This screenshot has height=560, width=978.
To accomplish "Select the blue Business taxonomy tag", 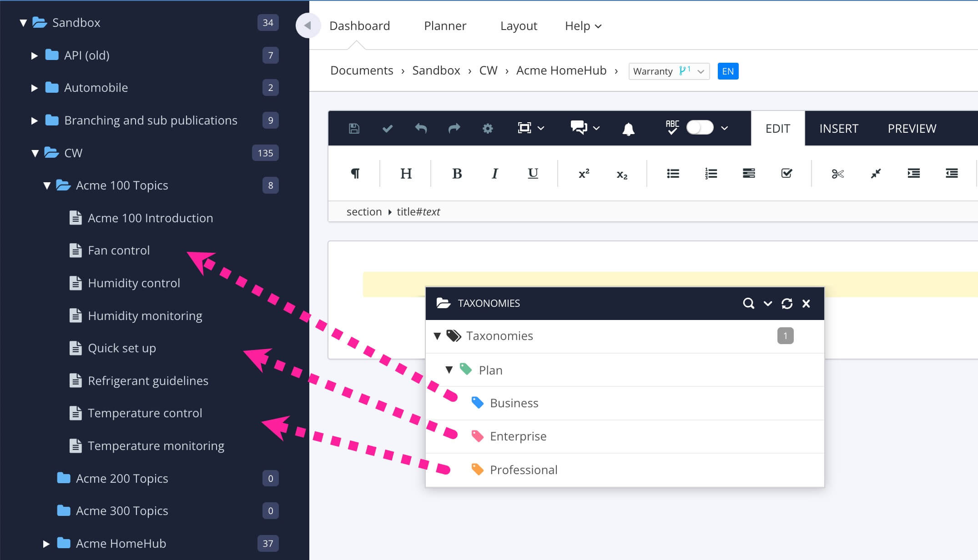I will pos(514,403).
